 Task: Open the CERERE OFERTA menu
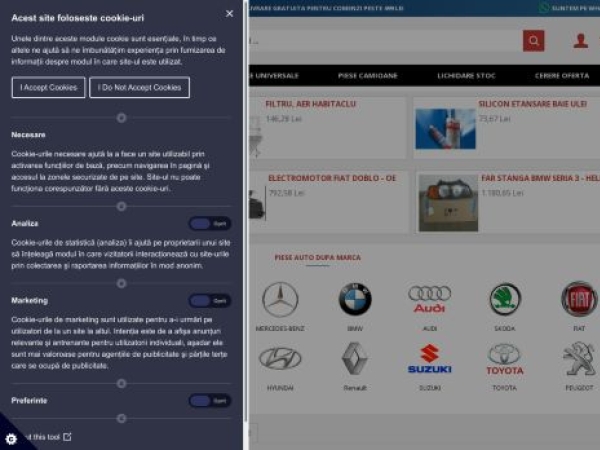coord(562,76)
